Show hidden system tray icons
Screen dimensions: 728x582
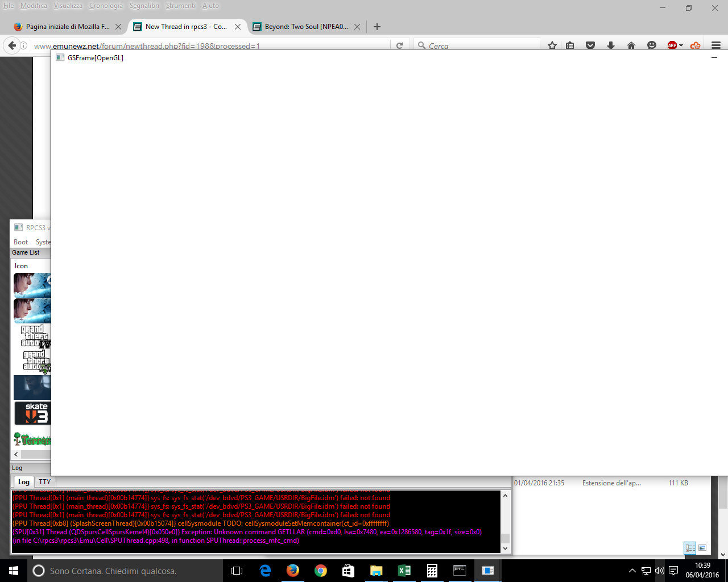click(x=632, y=571)
